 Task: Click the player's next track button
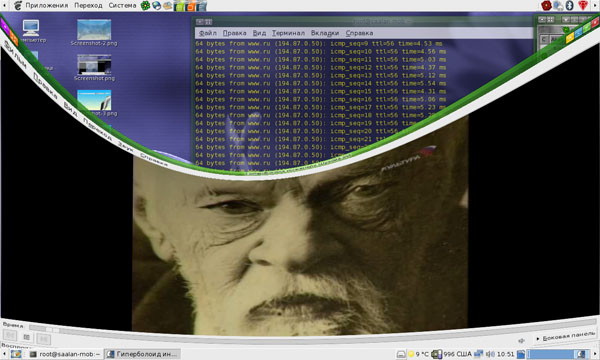43,339
